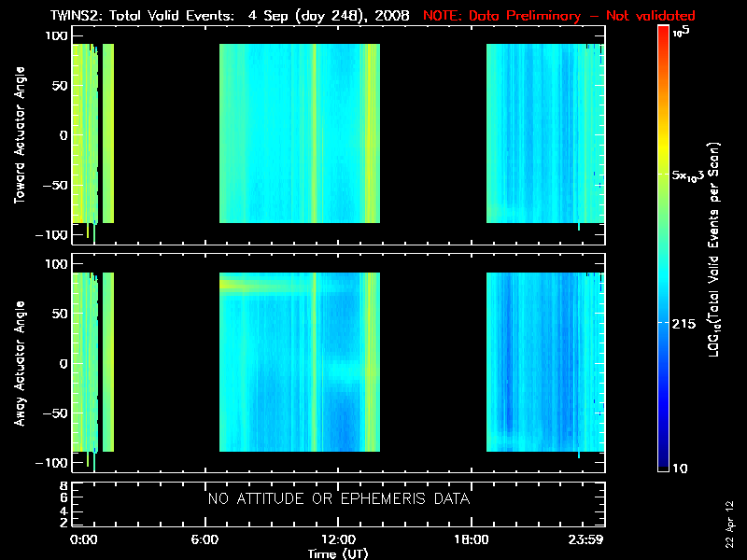Click the 0:00 start time label
The height and width of the screenshot is (560, 747).
click(x=83, y=539)
